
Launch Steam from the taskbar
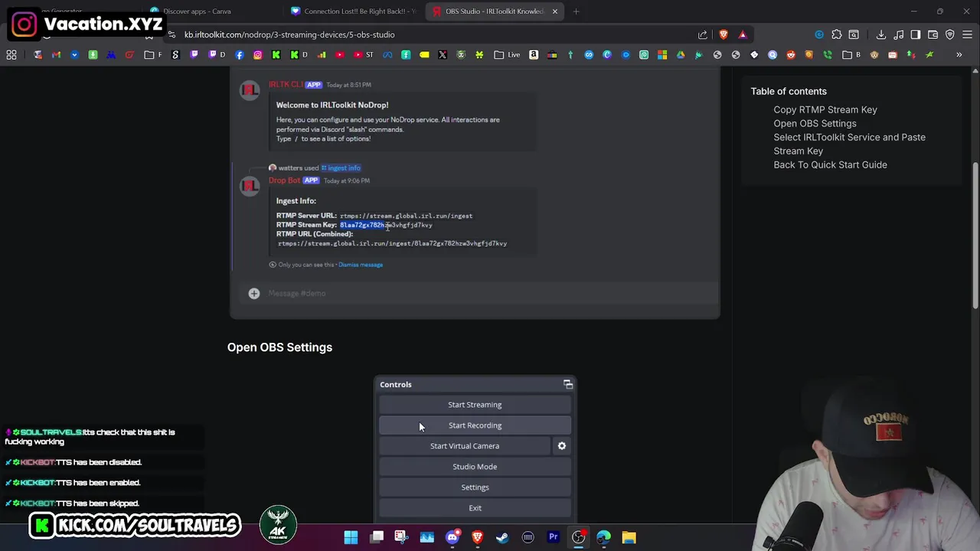point(502,537)
